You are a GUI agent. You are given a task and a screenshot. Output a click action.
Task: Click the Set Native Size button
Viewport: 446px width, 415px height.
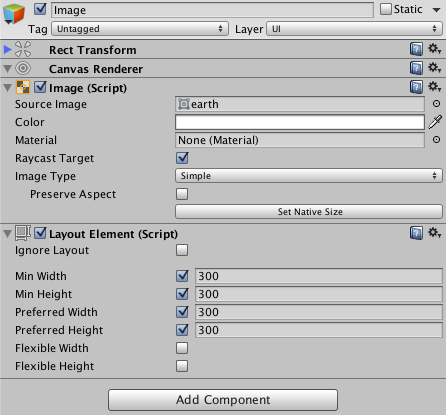(309, 212)
